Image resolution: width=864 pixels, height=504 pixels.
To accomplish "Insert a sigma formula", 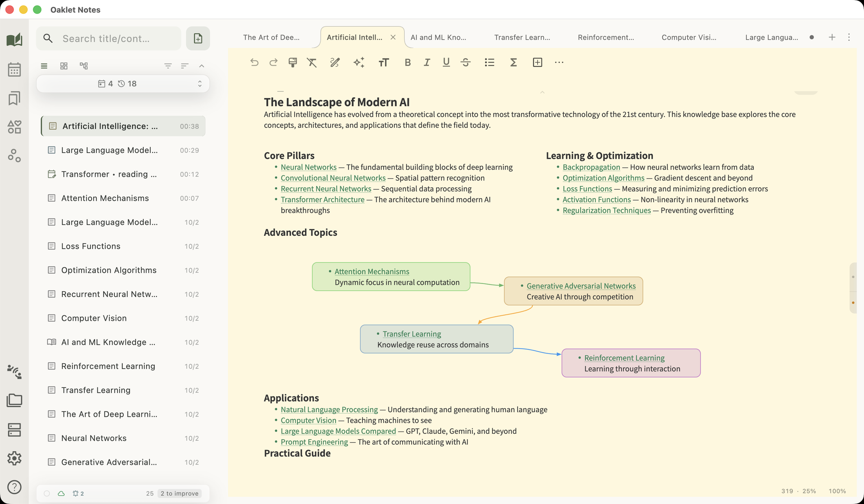I will tap(513, 62).
